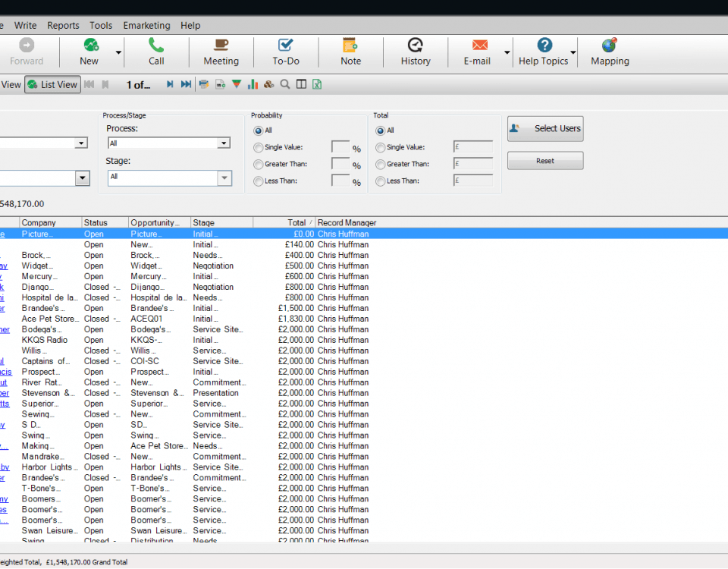Switch to List View button
The width and height of the screenshot is (728, 569).
[52, 84]
